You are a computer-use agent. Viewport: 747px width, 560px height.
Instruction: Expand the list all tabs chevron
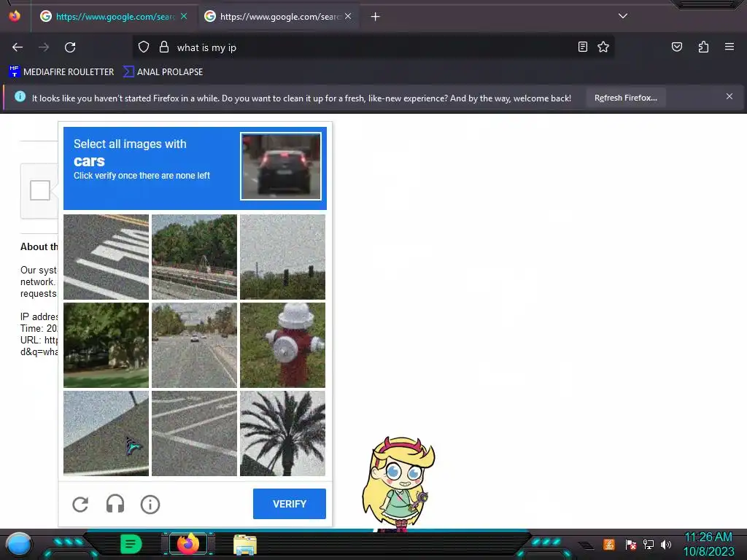tap(623, 16)
